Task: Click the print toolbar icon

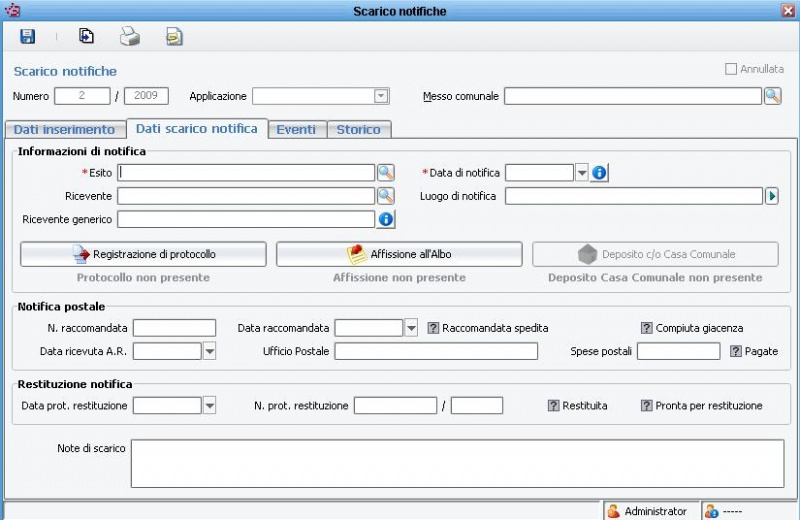Action: [130, 37]
